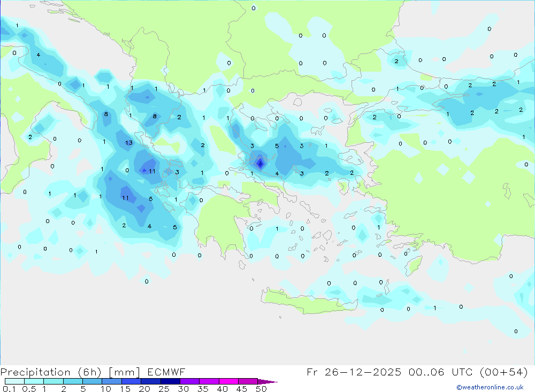The image size is (535, 392).
Task: Select the 1–2 mm legend color swatch
Action: [x=53, y=381]
